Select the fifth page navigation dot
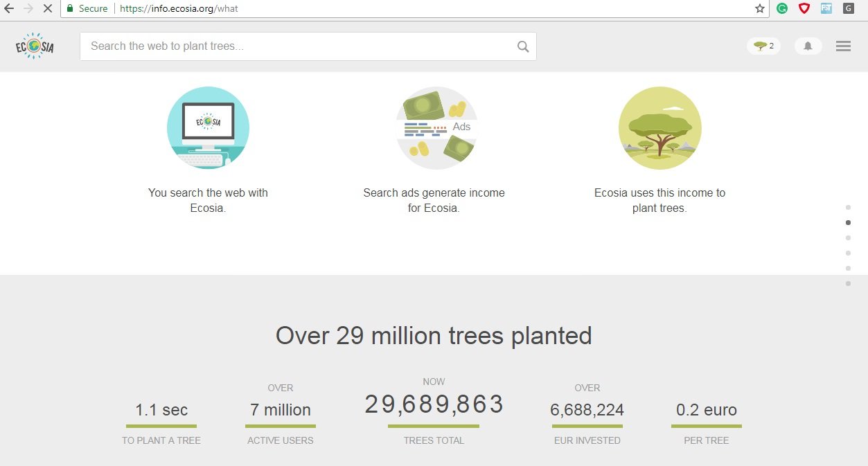 848,269
